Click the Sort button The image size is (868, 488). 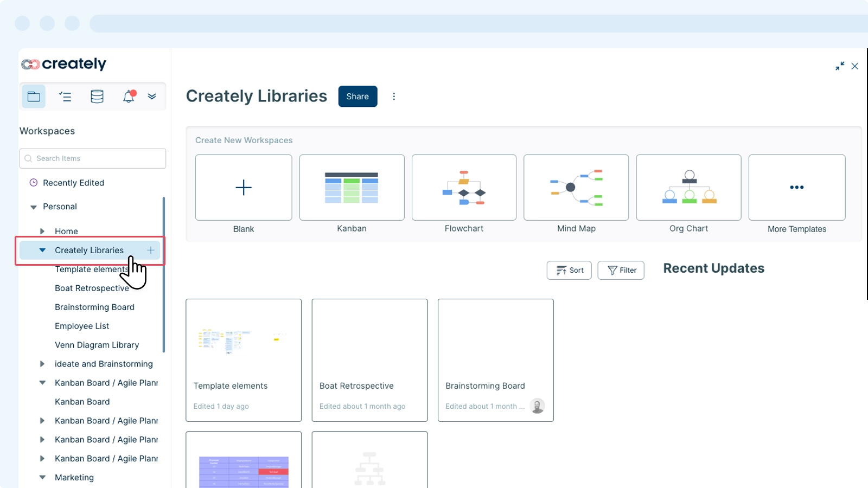[569, 270]
